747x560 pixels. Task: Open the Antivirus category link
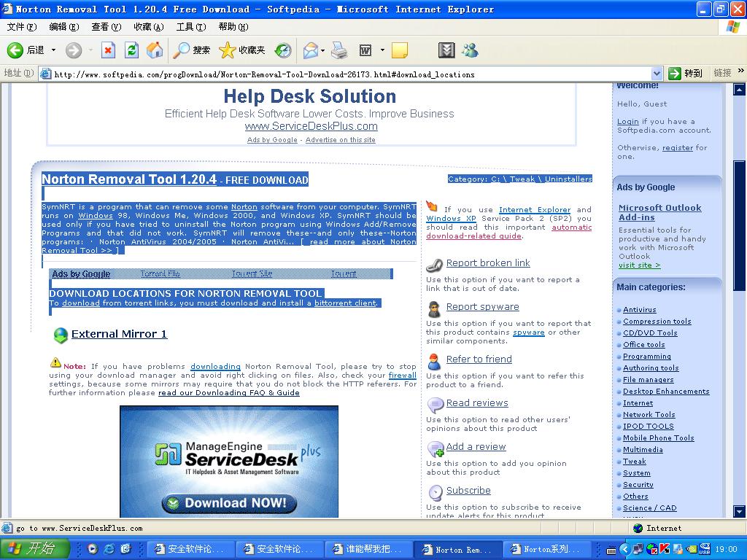coord(639,309)
